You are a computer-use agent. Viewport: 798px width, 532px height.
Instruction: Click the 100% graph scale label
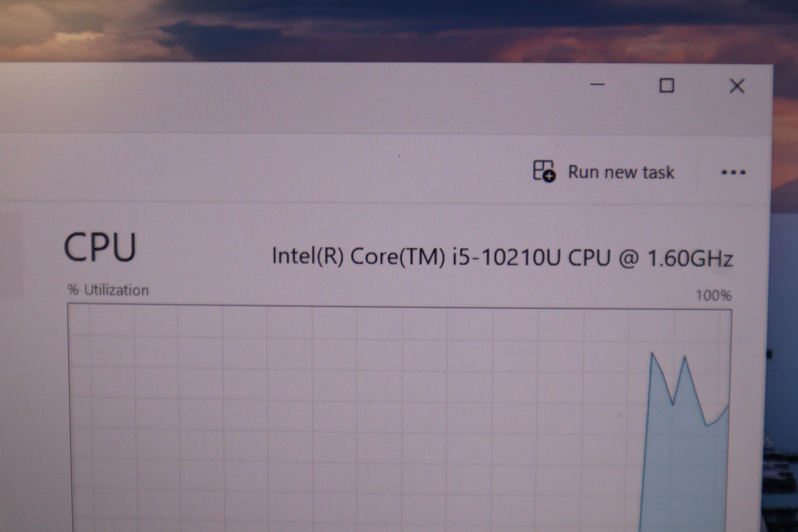tap(714, 295)
